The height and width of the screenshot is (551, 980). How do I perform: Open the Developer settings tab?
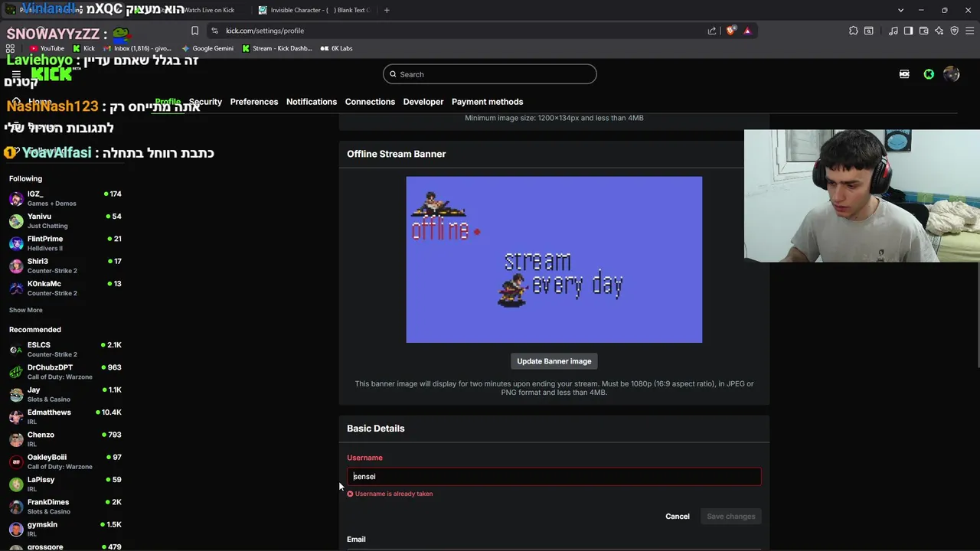[423, 102]
